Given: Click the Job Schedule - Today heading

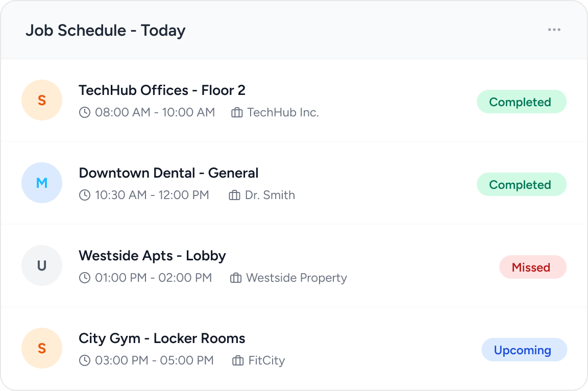Looking at the screenshot, I should coord(105,31).
